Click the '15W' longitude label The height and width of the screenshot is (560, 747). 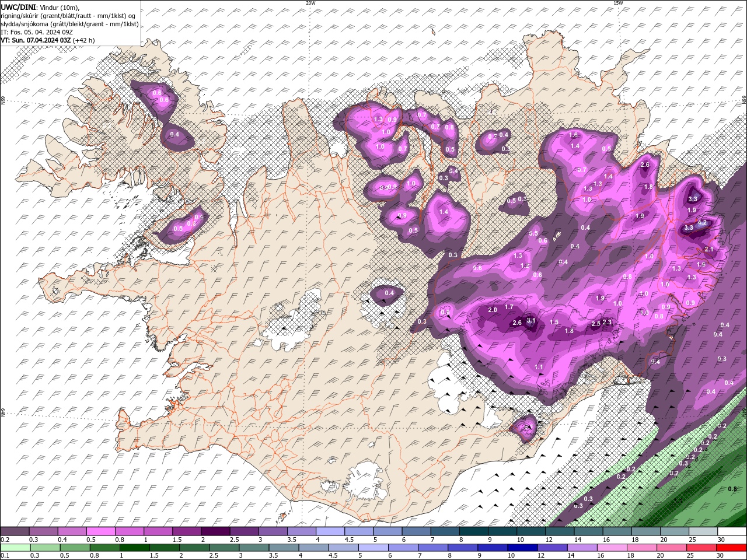point(618,3)
